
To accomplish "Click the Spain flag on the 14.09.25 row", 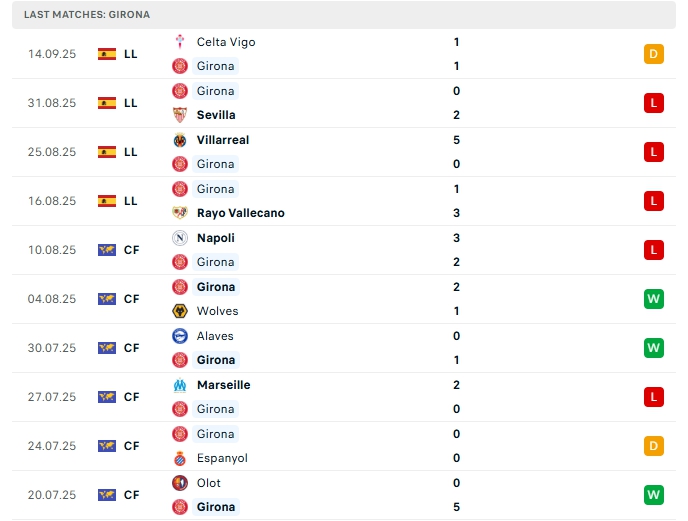I will pyautogui.click(x=107, y=54).
